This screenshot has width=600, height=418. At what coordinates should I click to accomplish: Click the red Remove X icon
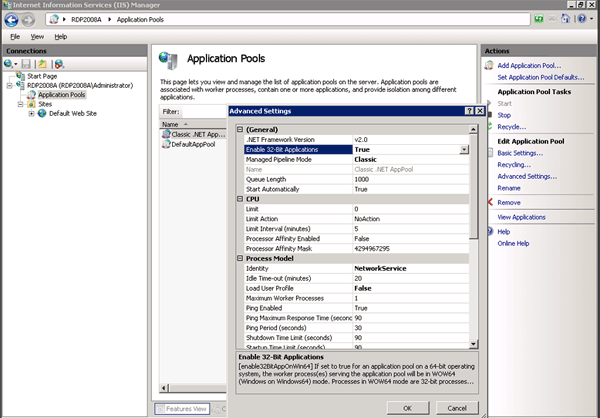pyautogui.click(x=490, y=202)
